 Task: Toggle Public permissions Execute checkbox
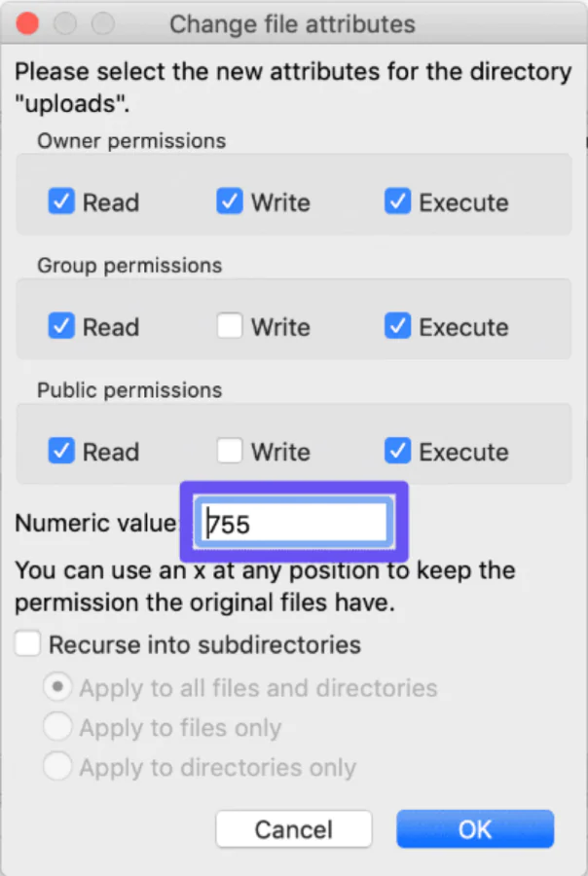(398, 451)
